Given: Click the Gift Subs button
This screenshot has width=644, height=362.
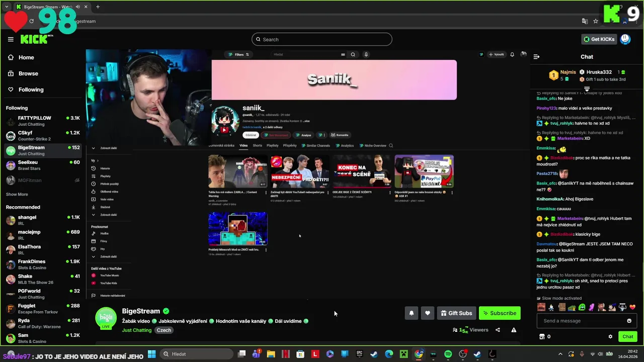Looking at the screenshot, I should point(456,313).
